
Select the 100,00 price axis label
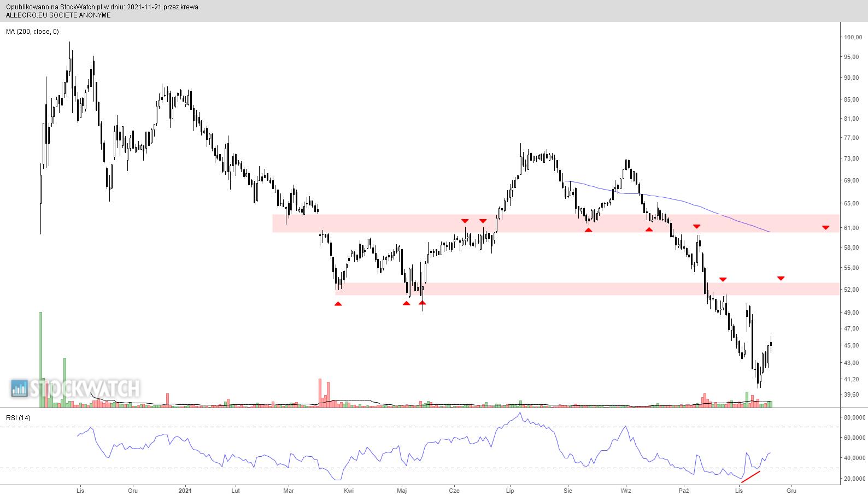click(853, 38)
